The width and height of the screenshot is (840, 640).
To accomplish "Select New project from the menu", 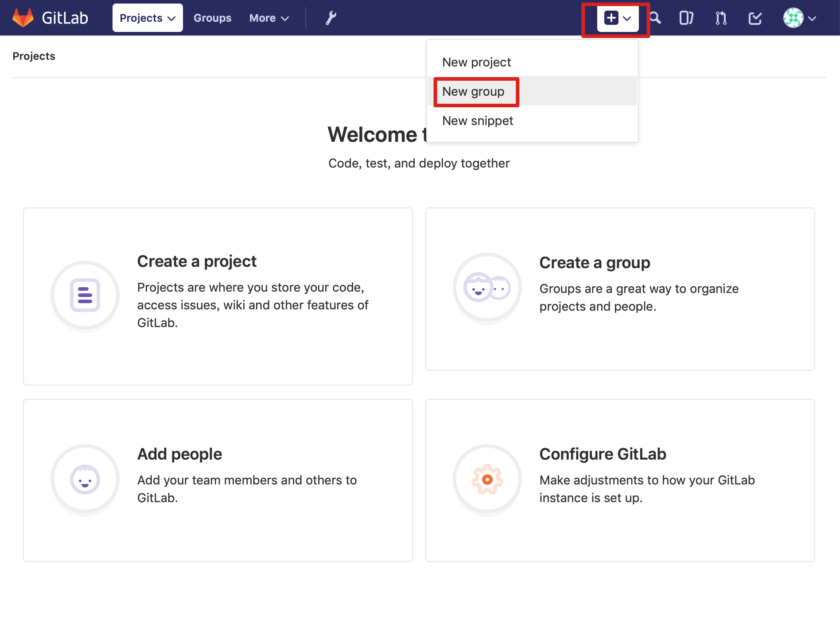I will pyautogui.click(x=533, y=62).
